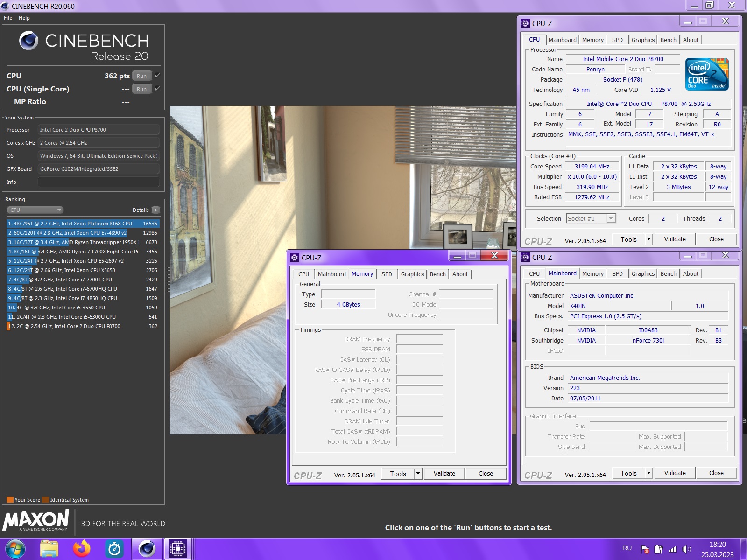Click manufacturer ASUSTeK Computer Inc. field
The image size is (747, 560).
pyautogui.click(x=648, y=296)
